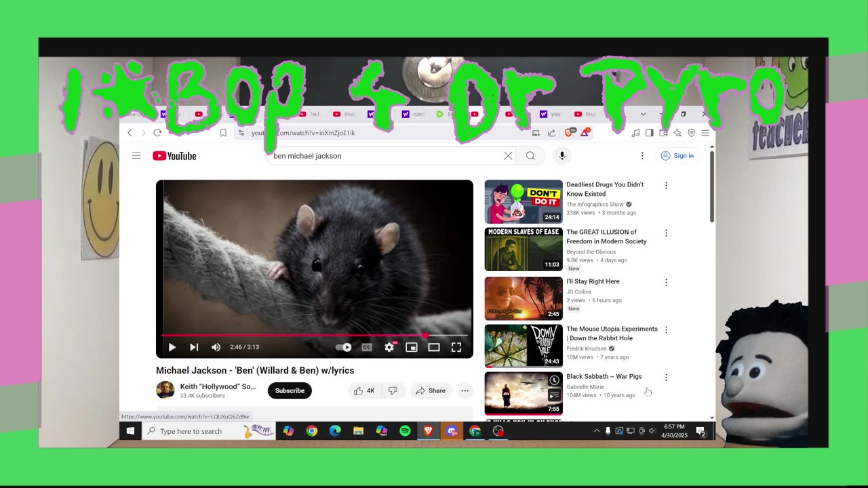Play the paused YouTube video
Screen dimensions: 868x488
pos(172,347)
